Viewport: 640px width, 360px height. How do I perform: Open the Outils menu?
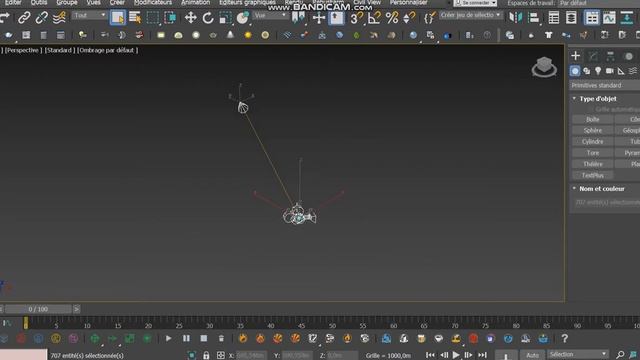[39, 2]
